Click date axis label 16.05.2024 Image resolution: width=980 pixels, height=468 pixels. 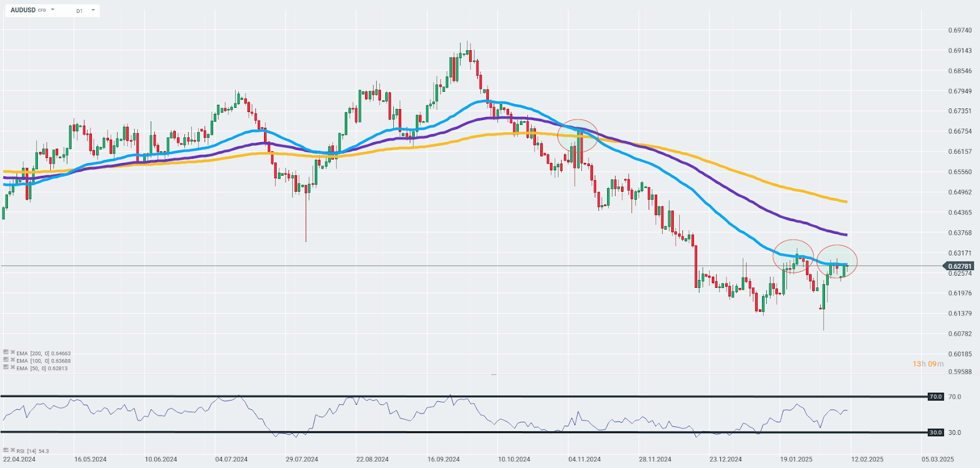[90, 459]
